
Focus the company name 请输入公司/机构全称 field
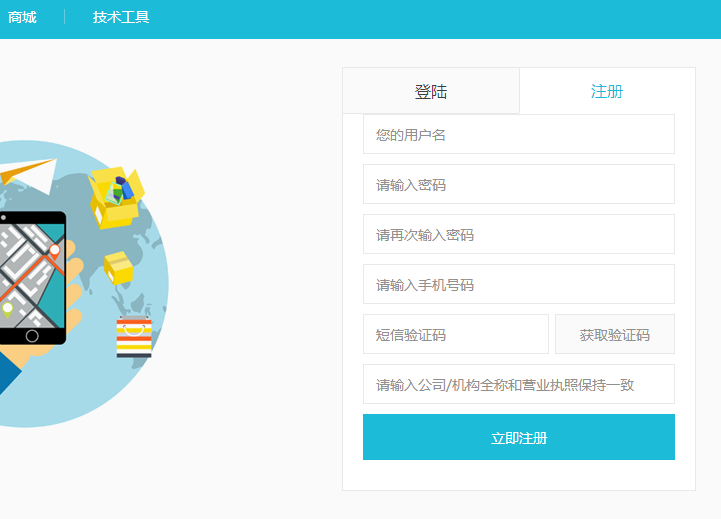pos(519,384)
